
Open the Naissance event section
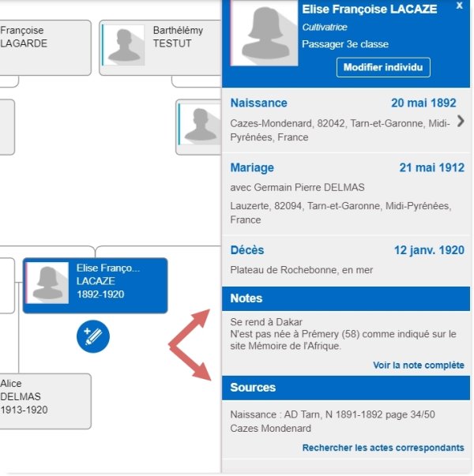tap(259, 103)
